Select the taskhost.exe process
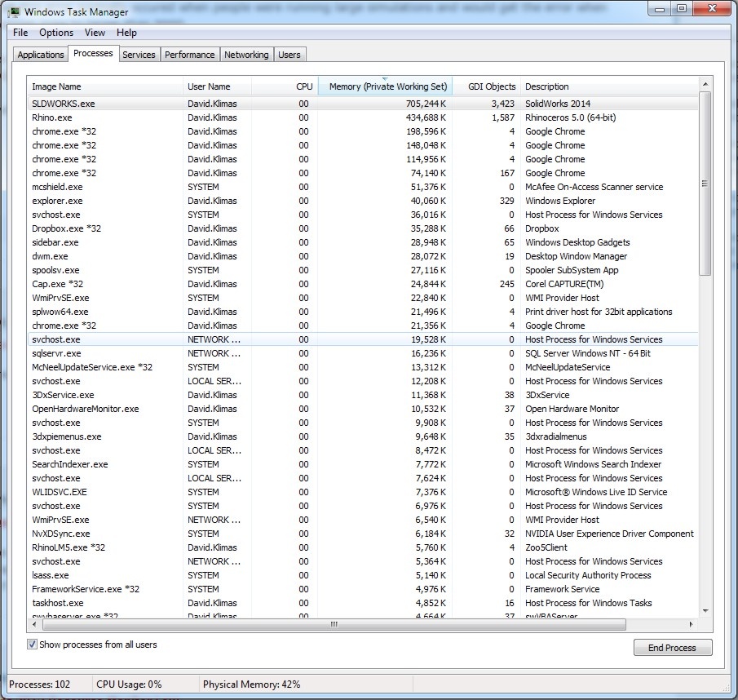Image resolution: width=738 pixels, height=700 pixels. (363, 603)
